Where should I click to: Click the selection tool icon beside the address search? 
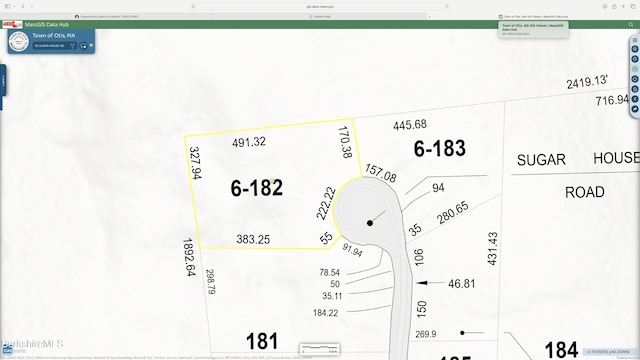pyautogui.click(x=83, y=46)
